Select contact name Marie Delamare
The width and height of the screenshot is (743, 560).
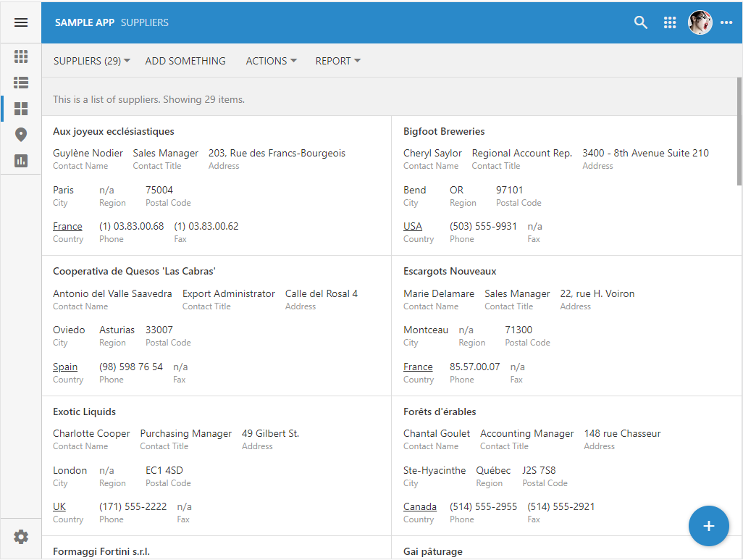pos(439,293)
